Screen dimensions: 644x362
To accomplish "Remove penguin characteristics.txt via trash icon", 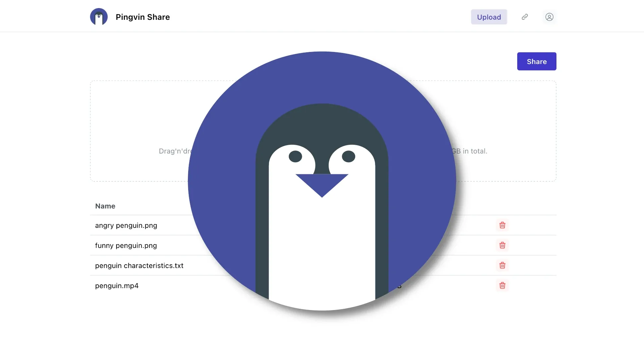I will [502, 265].
